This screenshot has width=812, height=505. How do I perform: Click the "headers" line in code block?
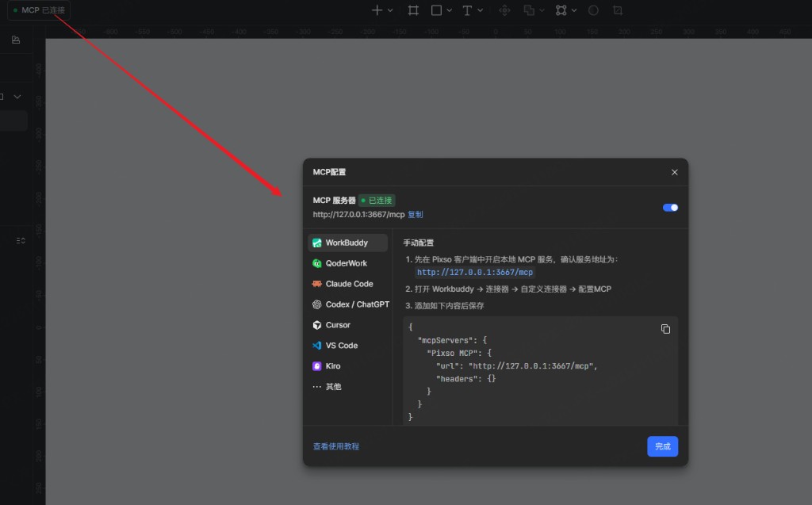[465, 379]
